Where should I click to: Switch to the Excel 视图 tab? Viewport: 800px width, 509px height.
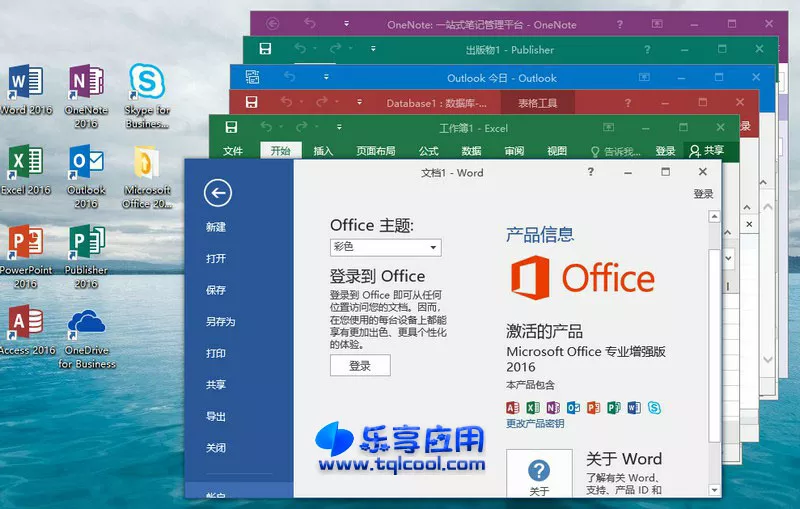[x=557, y=151]
